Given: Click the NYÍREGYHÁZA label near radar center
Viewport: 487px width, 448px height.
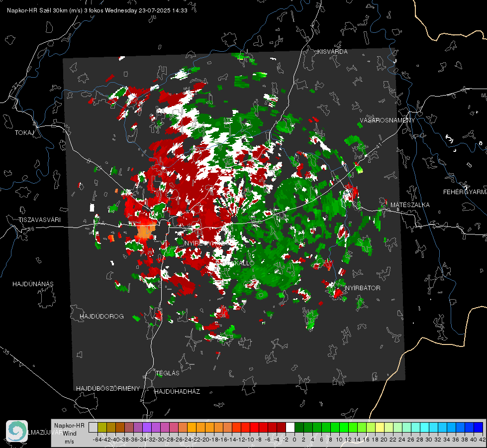Looking at the screenshot, I should tap(206, 243).
